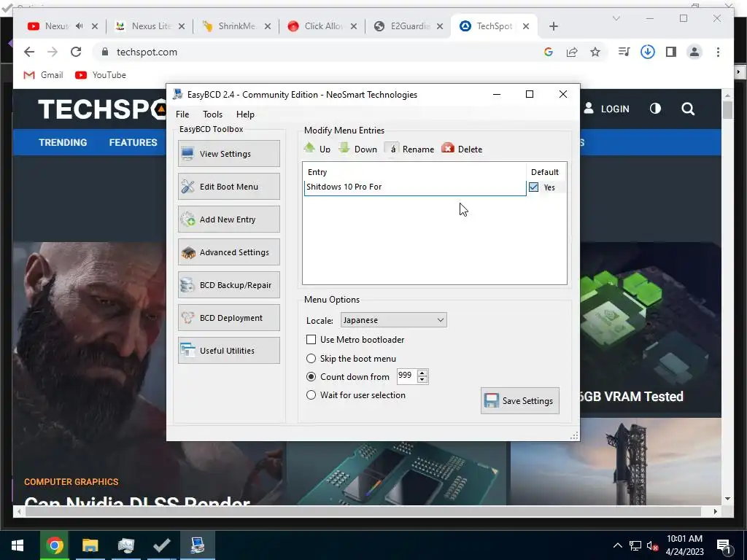Bookmark this page with star icon

click(595, 52)
